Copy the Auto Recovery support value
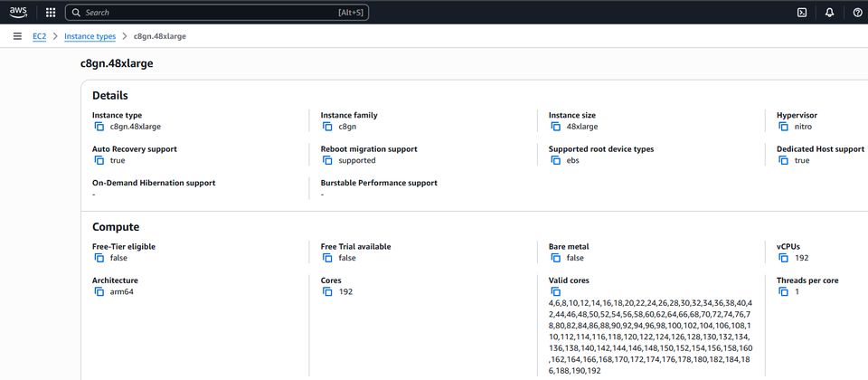 point(99,160)
